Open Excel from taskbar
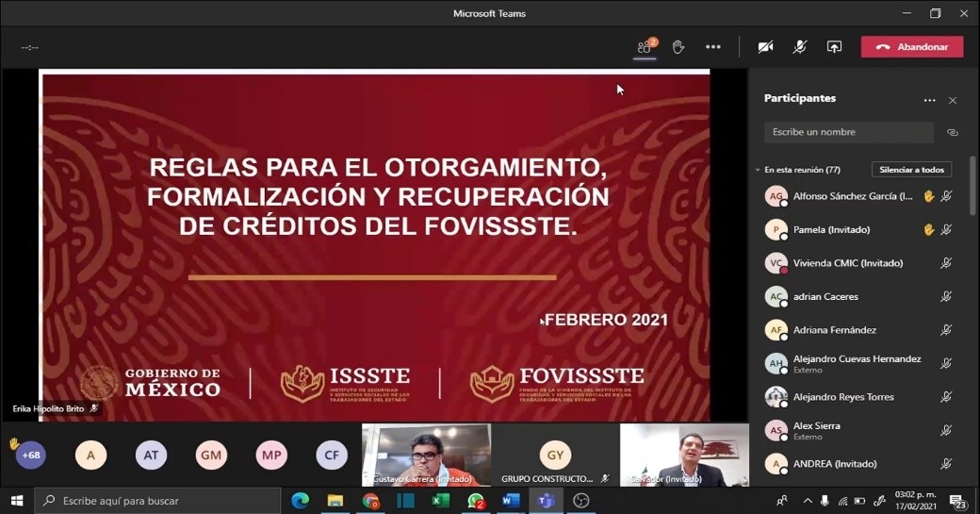Viewport: 980px width, 514px height. click(x=441, y=500)
